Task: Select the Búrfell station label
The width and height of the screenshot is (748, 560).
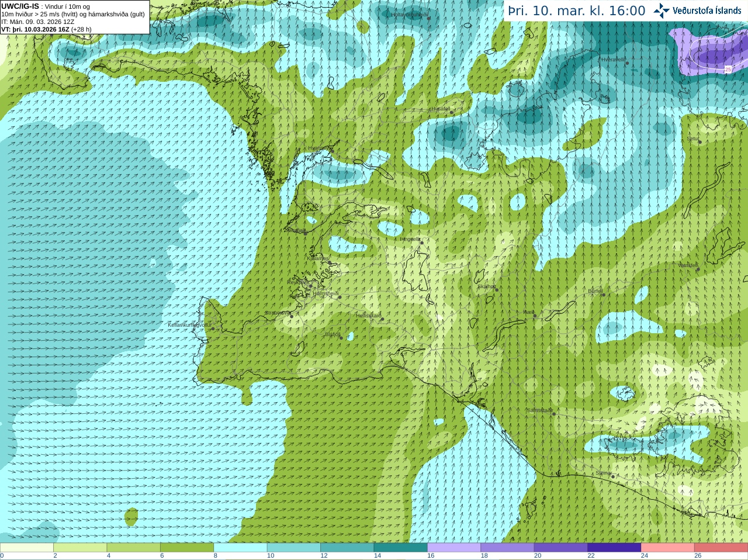Action: 595,291
